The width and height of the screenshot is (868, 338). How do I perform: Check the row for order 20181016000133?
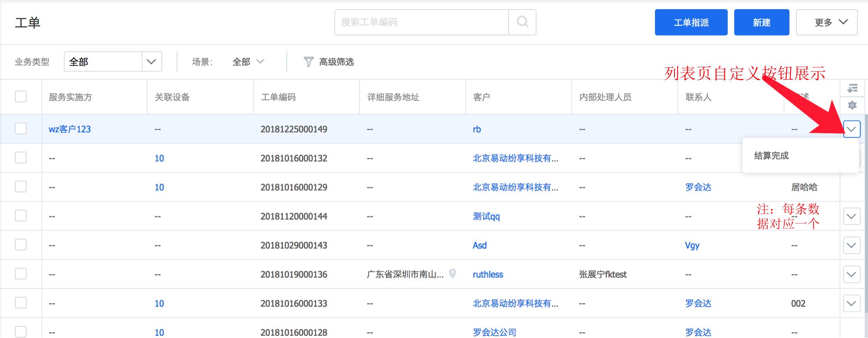point(21,303)
